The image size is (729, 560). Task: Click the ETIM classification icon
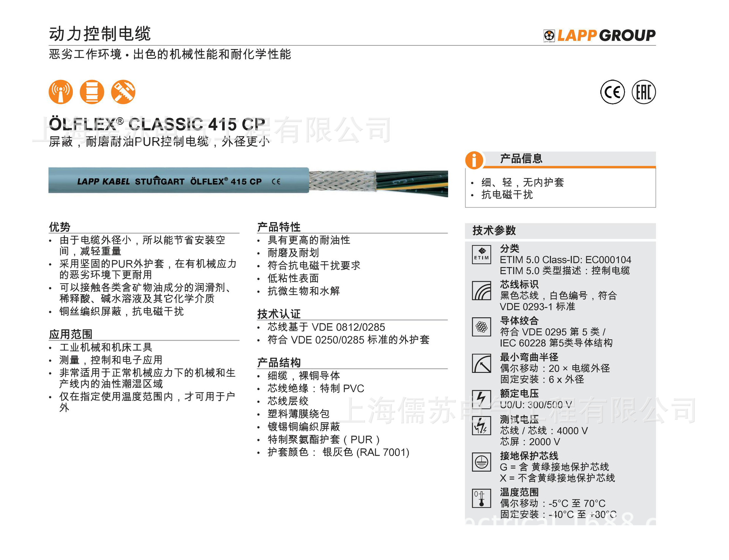click(x=481, y=254)
